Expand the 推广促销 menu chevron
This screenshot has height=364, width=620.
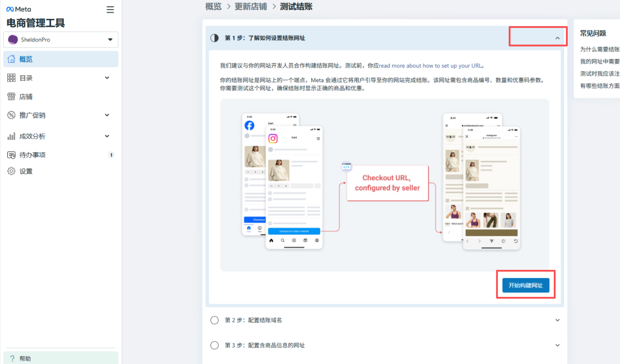[107, 115]
